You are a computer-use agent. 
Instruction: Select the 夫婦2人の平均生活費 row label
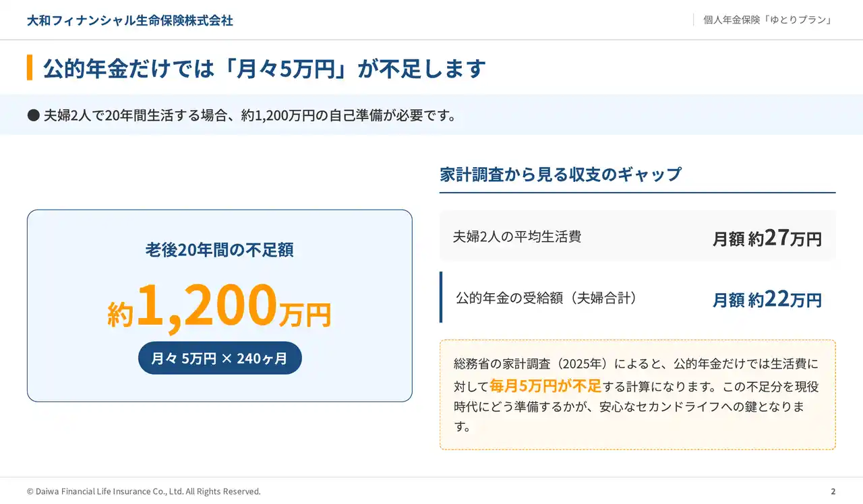[x=517, y=237]
